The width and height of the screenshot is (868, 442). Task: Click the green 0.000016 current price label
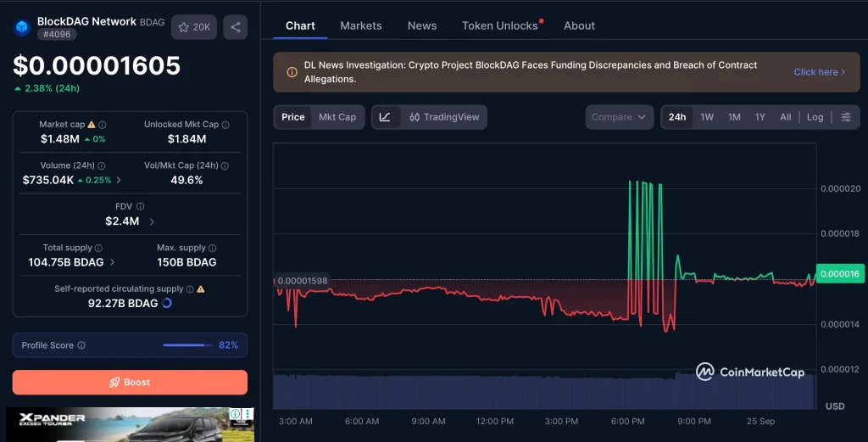pos(840,274)
